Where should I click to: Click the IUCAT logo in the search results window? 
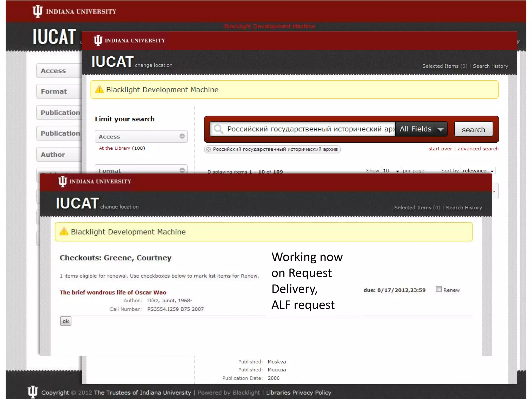(112, 62)
